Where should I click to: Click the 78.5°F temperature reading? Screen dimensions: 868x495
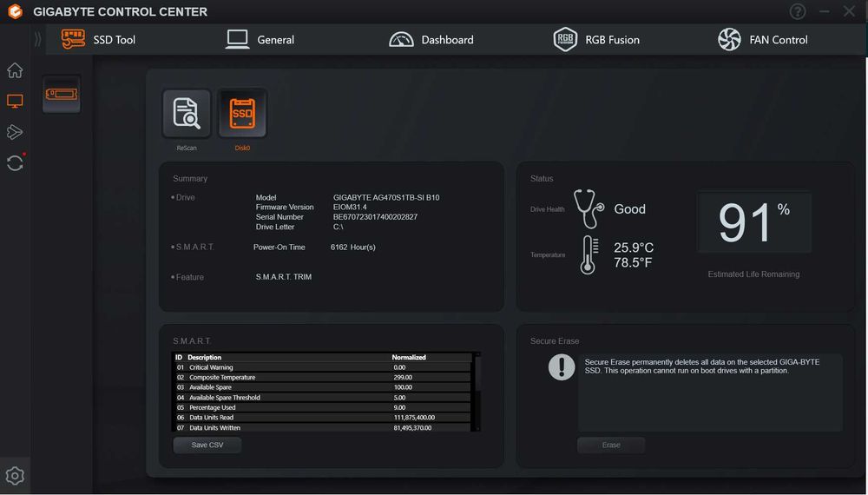633,262
